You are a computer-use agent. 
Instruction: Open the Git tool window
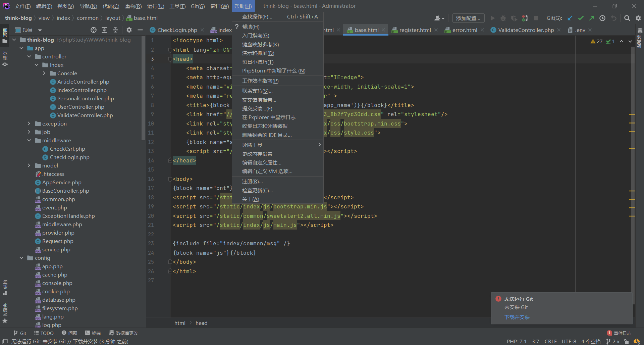[x=20, y=333]
